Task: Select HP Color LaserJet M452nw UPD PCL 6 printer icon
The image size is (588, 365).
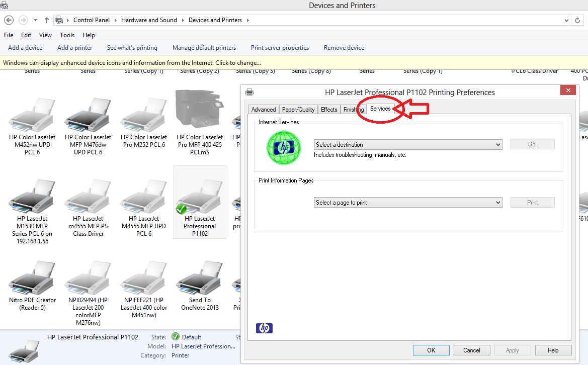Action: point(32,116)
